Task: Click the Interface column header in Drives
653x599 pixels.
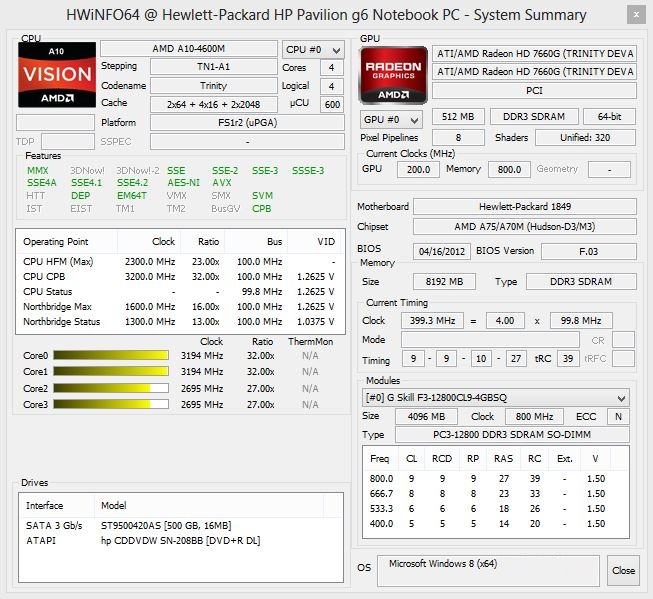Action: [57, 506]
